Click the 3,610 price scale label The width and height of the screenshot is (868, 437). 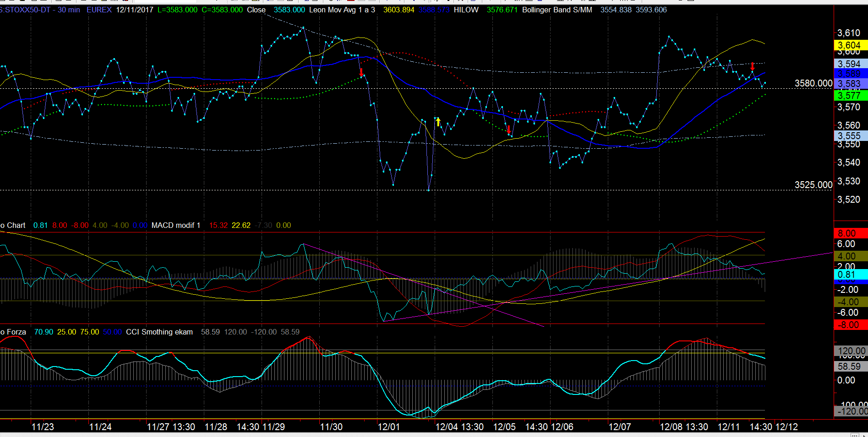pyautogui.click(x=849, y=33)
